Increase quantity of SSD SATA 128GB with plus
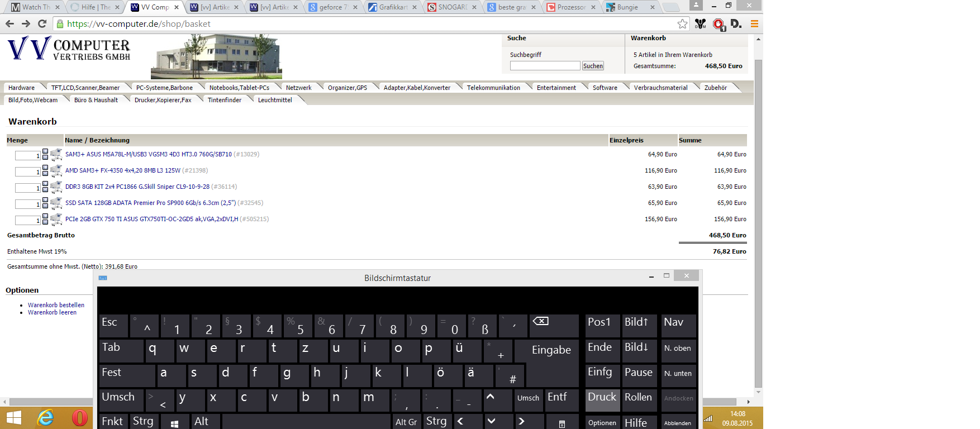 [x=45, y=200]
